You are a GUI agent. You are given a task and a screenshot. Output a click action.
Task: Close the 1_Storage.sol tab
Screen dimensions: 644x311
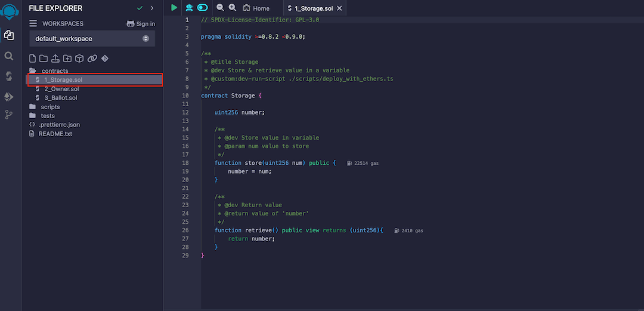(339, 8)
